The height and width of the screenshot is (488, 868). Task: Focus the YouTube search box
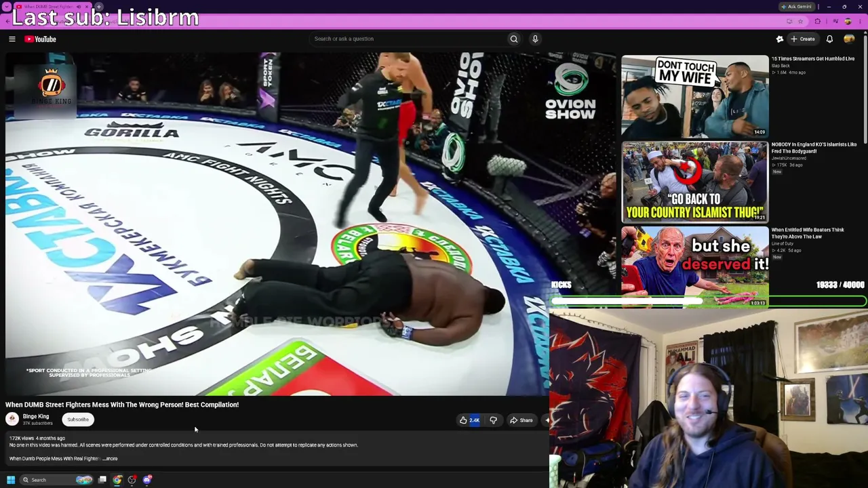tap(407, 39)
